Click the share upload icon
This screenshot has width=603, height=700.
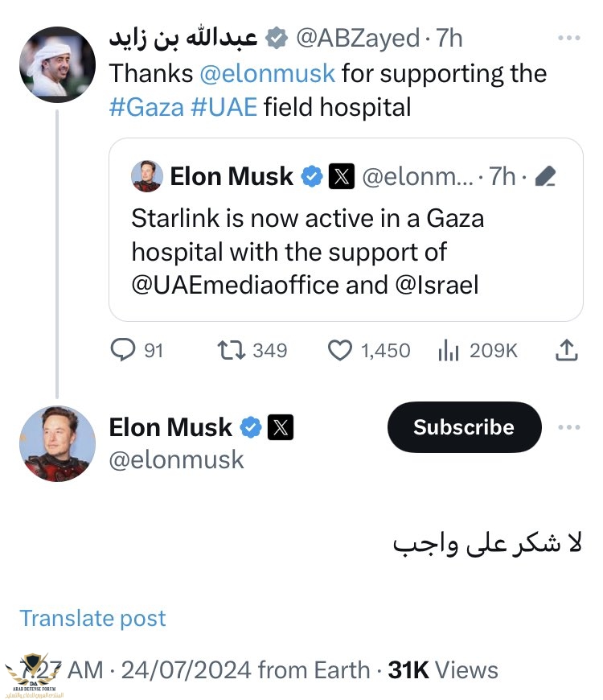566,350
